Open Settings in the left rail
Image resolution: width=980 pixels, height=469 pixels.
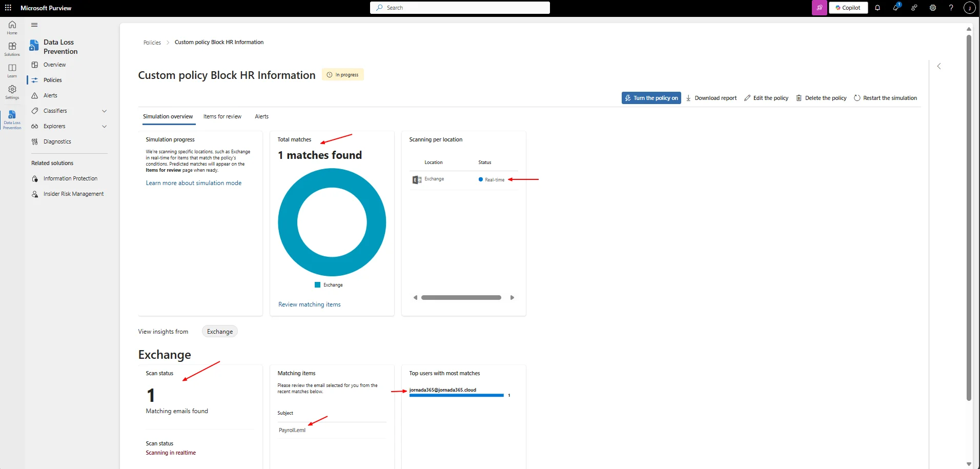point(12,92)
